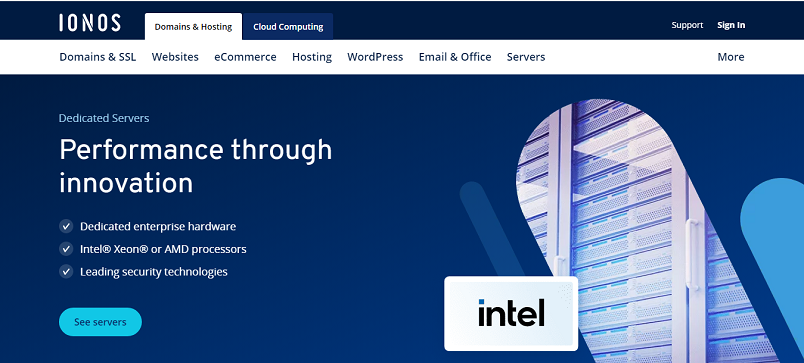Open the Support link
The height and width of the screenshot is (363, 804).
[x=687, y=25]
